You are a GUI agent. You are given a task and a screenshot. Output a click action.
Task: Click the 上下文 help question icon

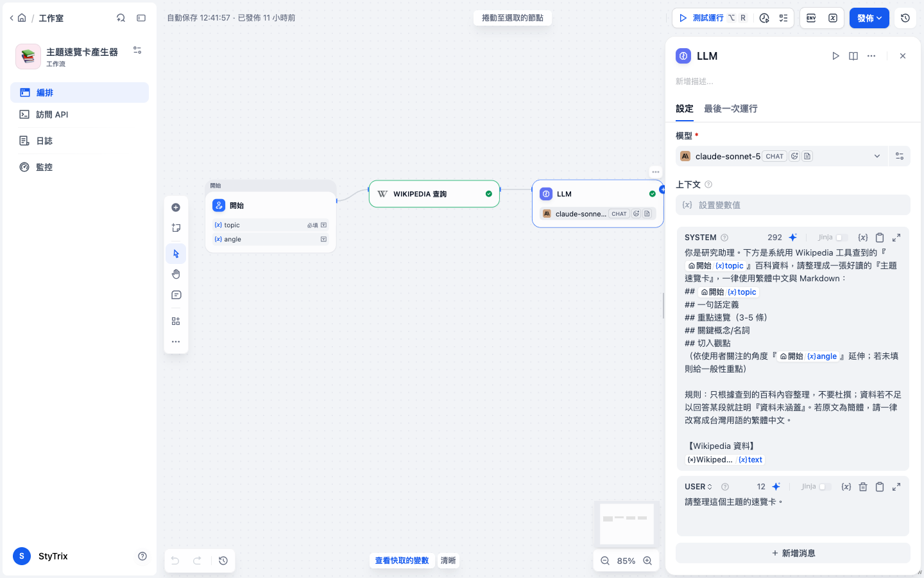tap(708, 184)
